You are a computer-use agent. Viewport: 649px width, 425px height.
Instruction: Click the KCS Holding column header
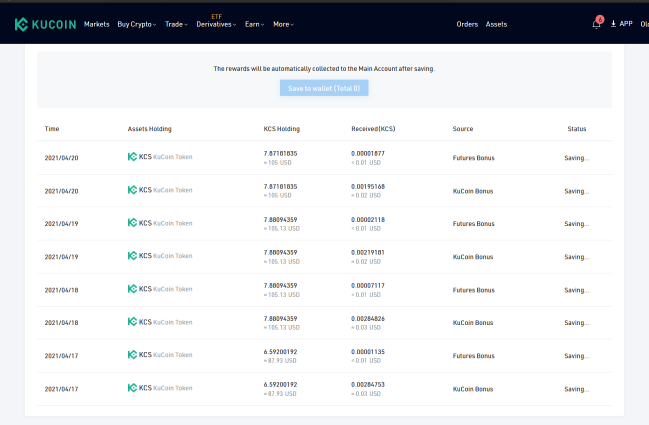click(281, 129)
